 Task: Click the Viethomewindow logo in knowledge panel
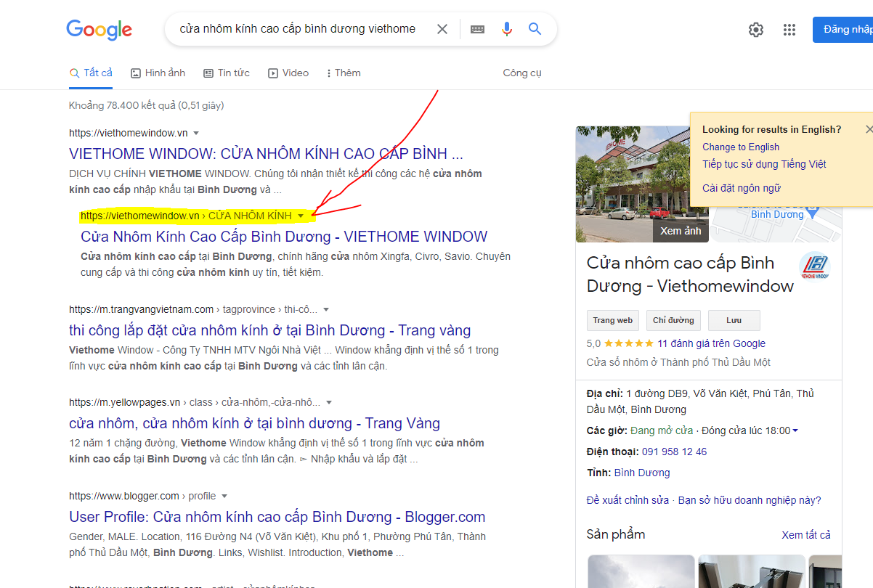click(815, 266)
